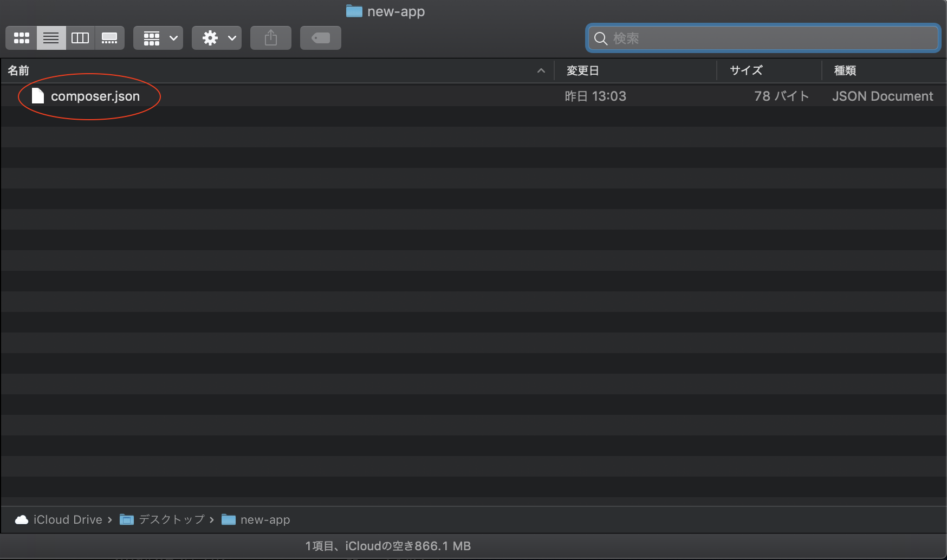The height and width of the screenshot is (560, 947).
Task: Click the new-app title bar folder icon
Action: click(354, 11)
